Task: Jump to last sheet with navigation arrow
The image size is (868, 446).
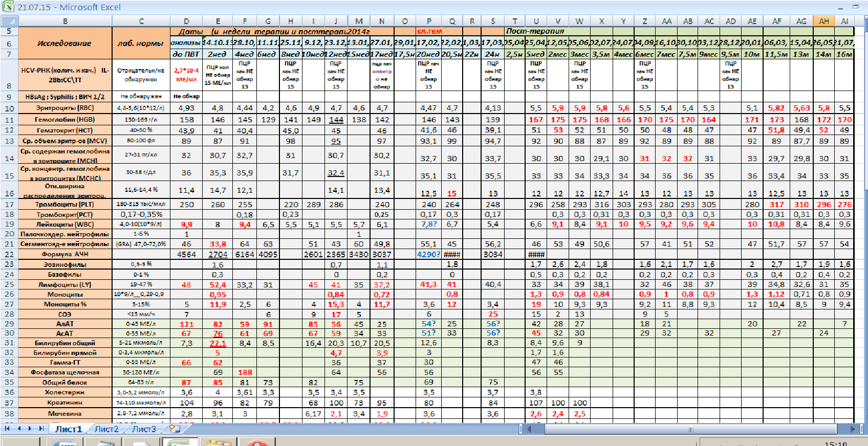Action: [41, 429]
